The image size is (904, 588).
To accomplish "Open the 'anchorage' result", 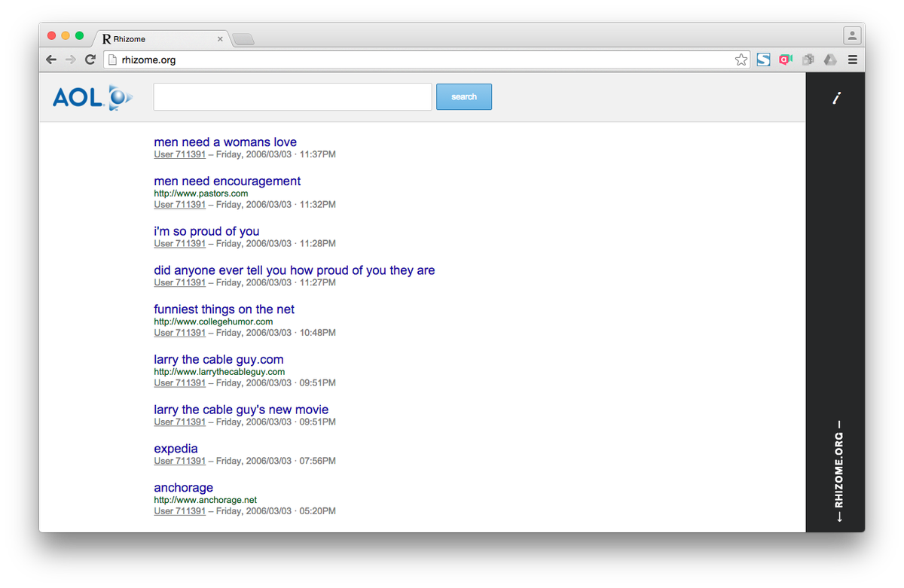I will coord(184,488).
